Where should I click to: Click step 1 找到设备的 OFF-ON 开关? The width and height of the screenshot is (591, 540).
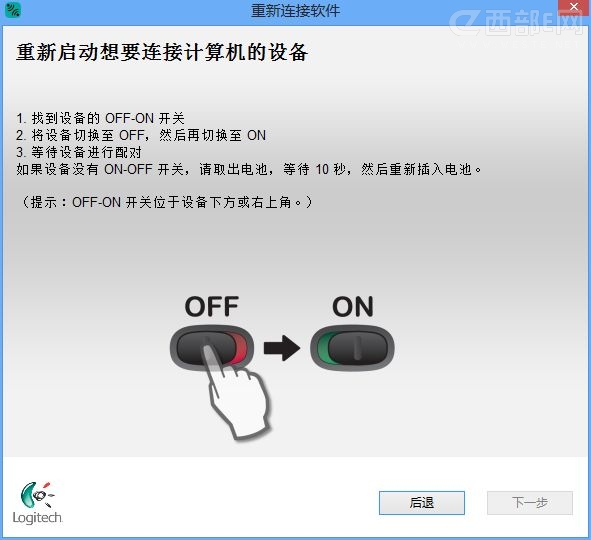pos(100,118)
